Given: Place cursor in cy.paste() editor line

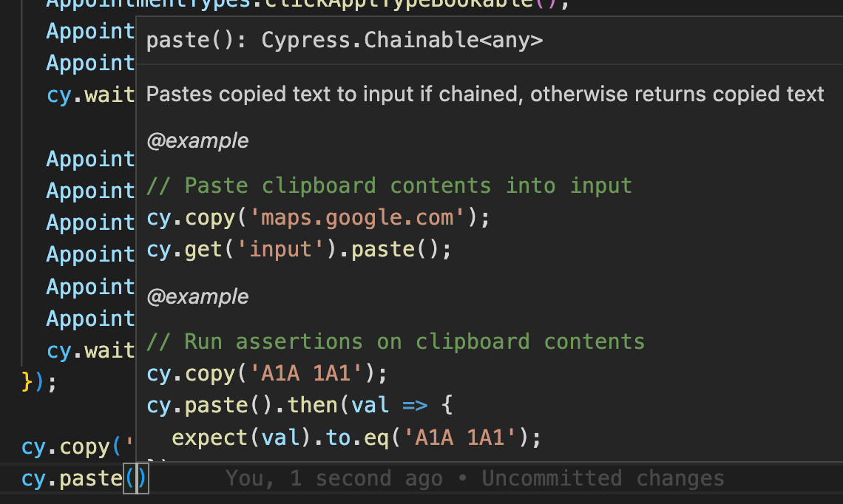Looking at the screenshot, I should (x=84, y=478).
